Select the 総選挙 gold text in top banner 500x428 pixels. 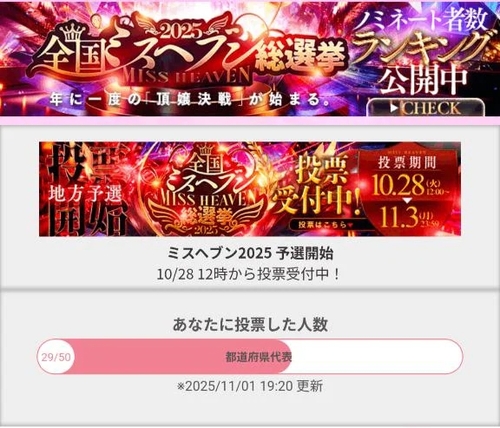[x=301, y=58]
